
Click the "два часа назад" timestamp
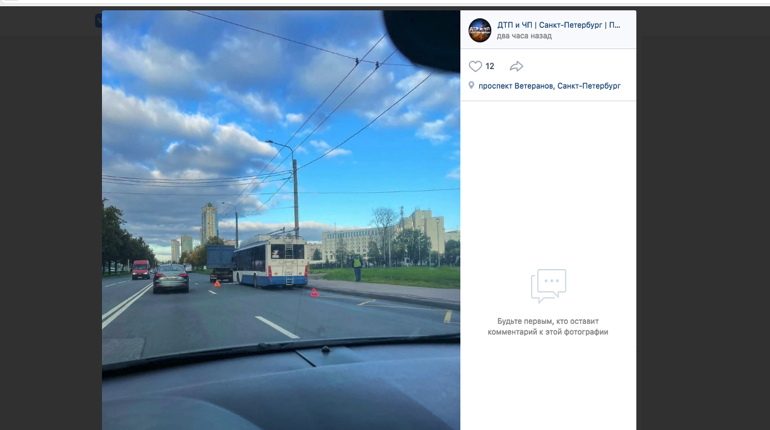point(524,36)
